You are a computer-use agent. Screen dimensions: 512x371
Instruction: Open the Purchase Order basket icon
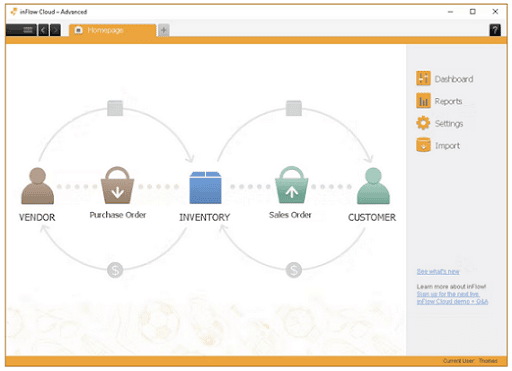coord(117,185)
